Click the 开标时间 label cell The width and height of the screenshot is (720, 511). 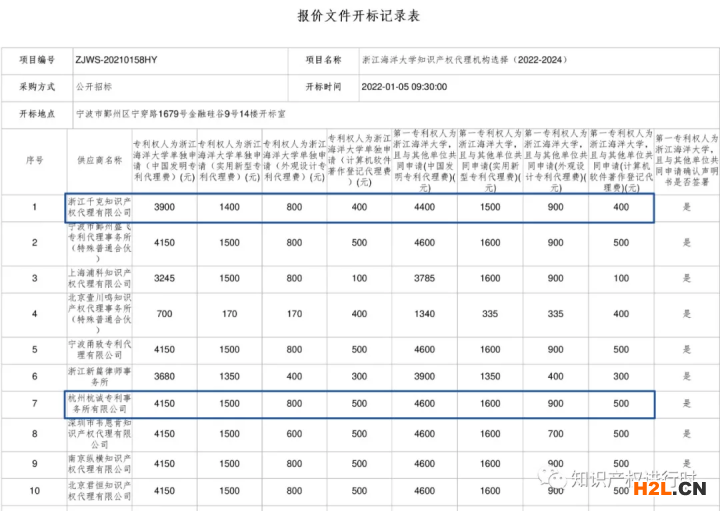click(324, 87)
